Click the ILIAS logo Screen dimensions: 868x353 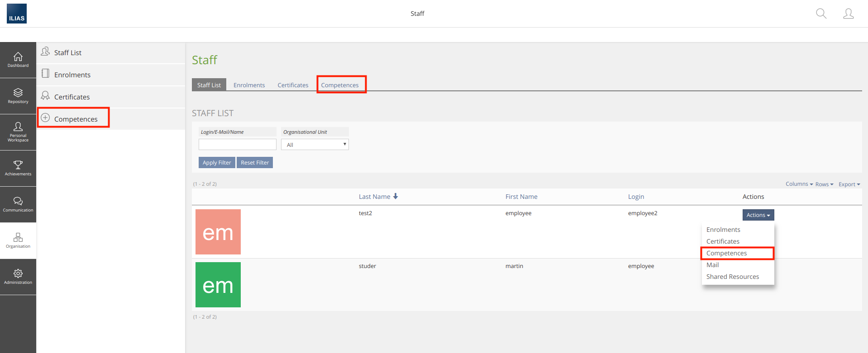tap(17, 14)
